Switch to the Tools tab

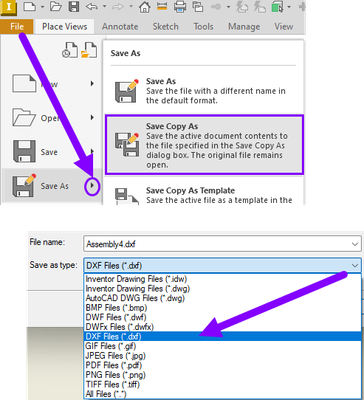click(203, 27)
